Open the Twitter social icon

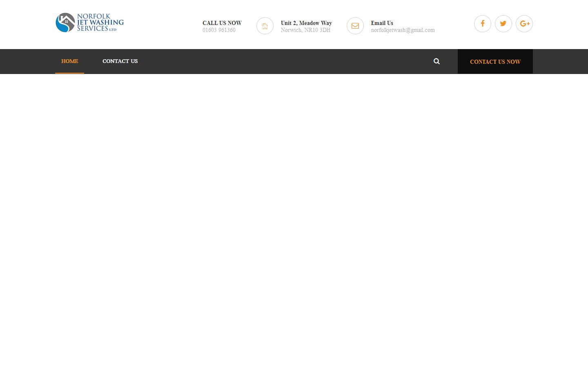(x=503, y=23)
